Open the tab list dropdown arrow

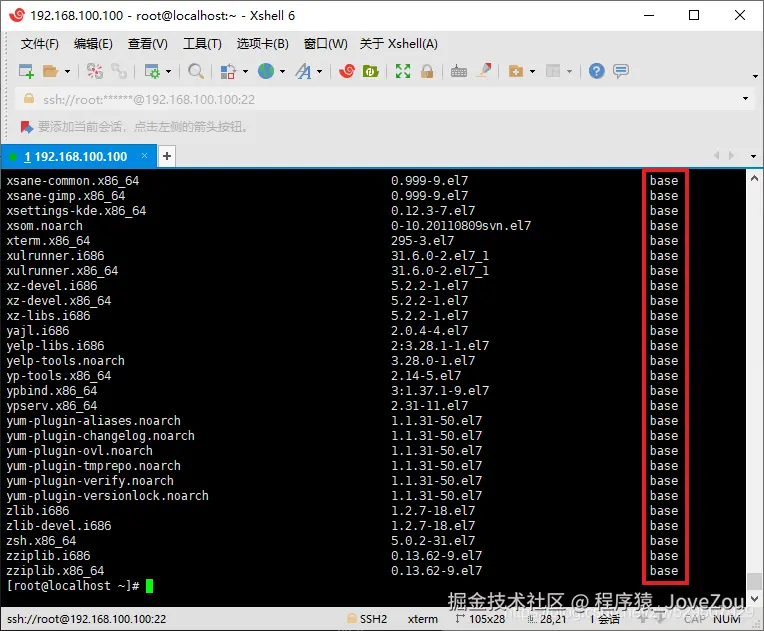[753, 156]
